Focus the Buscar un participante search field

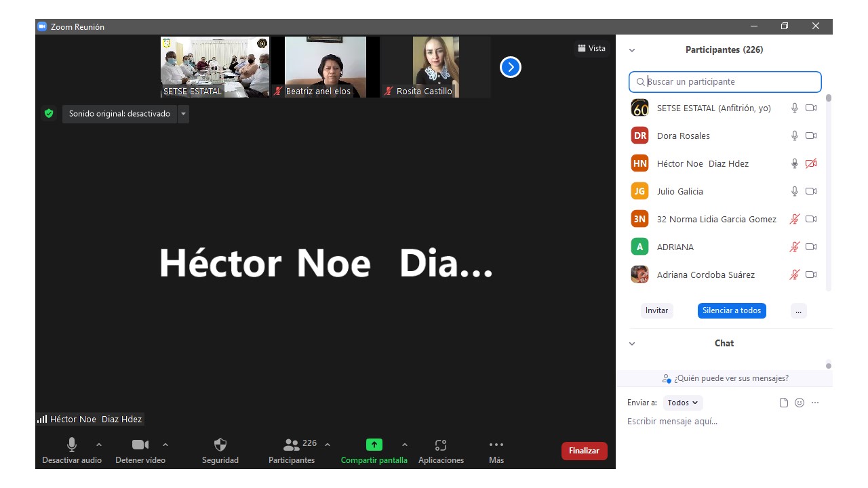click(x=725, y=82)
